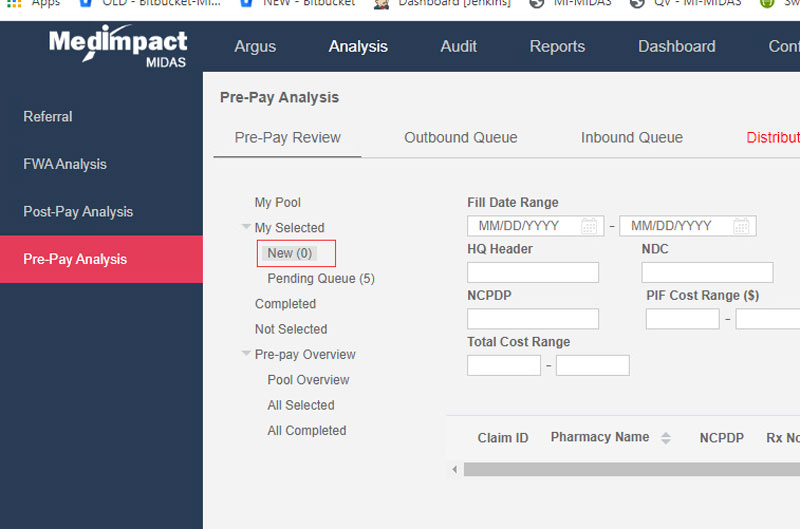The height and width of the screenshot is (529, 800).
Task: Open the NEW - Bitbucket bookmark
Action: (297, 3)
